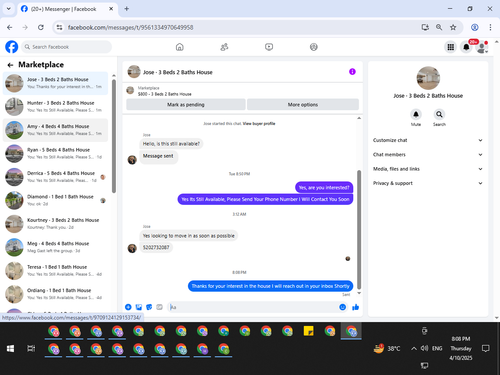This screenshot has width=500, height=375.
Task: Expand Customize chat section
Action: (x=428, y=140)
